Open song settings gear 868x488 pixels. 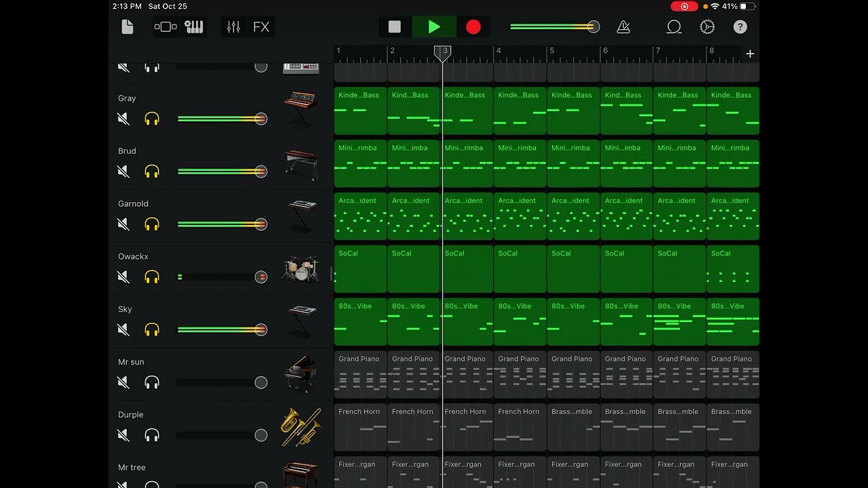707,27
